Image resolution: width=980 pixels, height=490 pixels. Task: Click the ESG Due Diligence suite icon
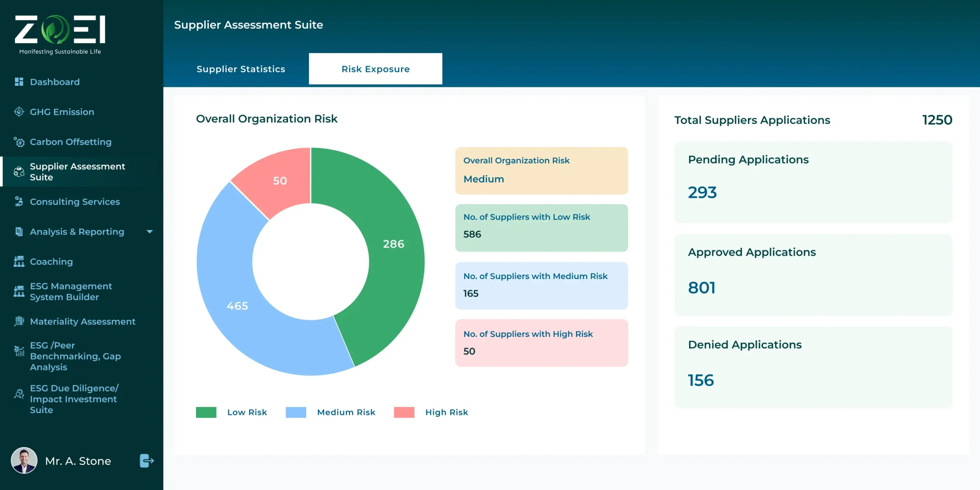coord(19,394)
